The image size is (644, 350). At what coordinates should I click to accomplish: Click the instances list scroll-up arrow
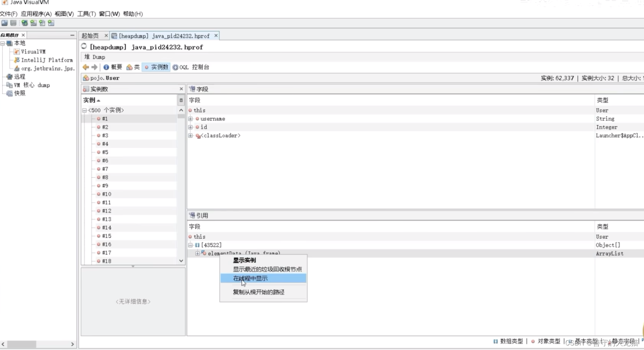(181, 110)
